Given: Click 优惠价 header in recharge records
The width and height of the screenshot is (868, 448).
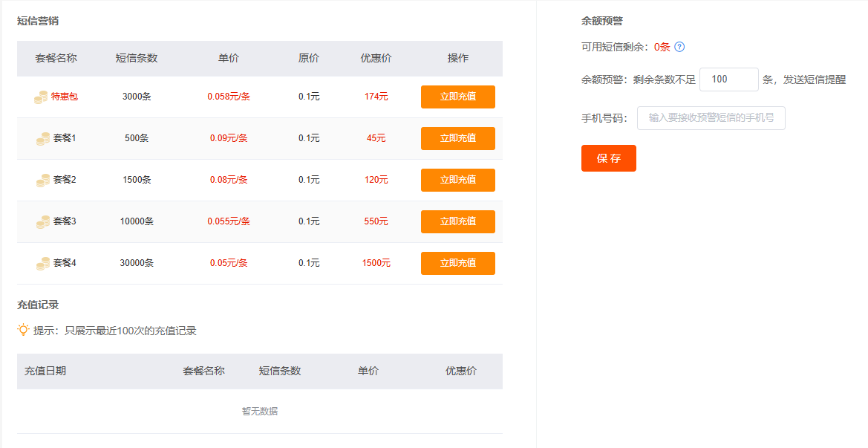Looking at the screenshot, I should tap(460, 371).
